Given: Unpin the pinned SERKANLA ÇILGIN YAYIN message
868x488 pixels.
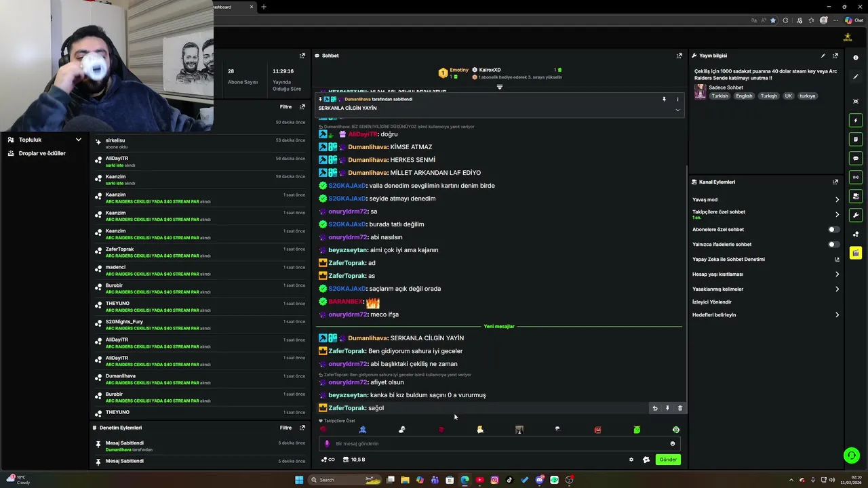Looking at the screenshot, I should [x=664, y=100].
